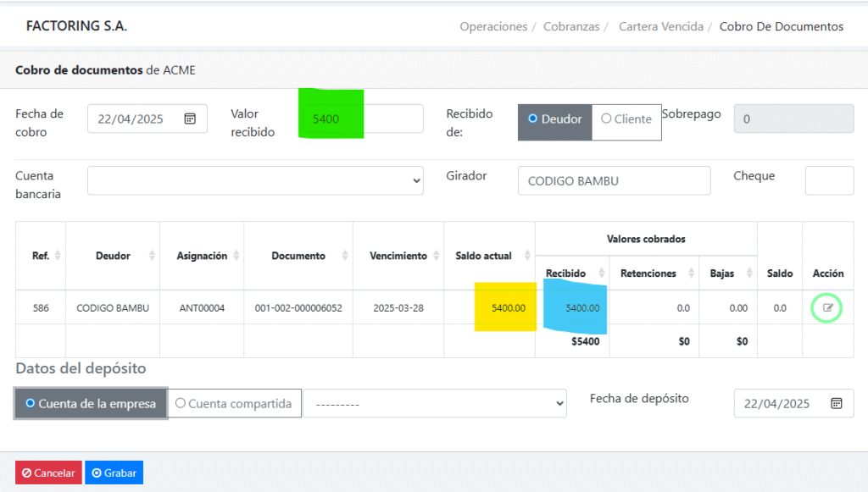Expand the deposit account dropdown

tap(435, 404)
